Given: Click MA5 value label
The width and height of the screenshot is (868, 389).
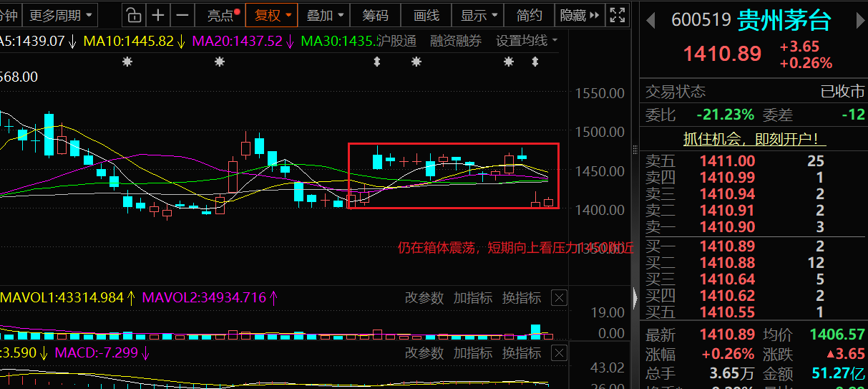Looking at the screenshot, I should pyautogui.click(x=37, y=42).
